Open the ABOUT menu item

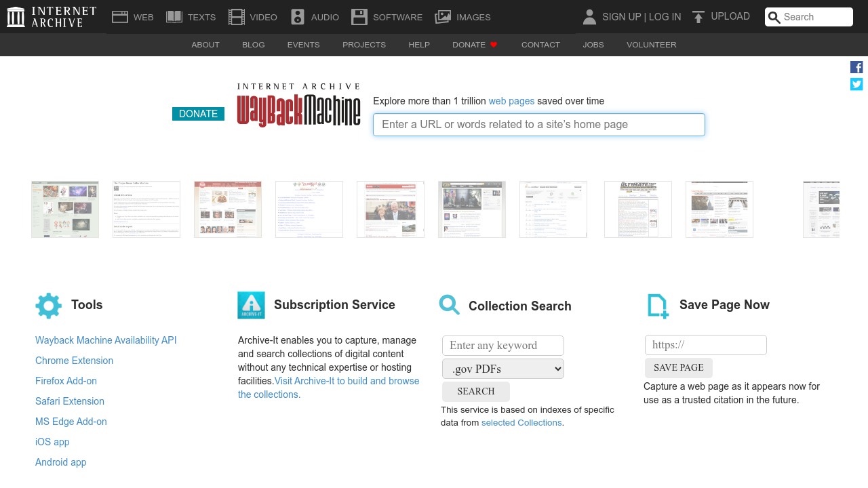point(205,44)
